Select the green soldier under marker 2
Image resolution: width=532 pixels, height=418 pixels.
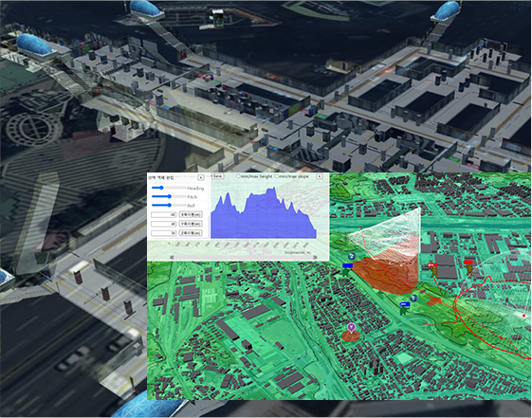tap(345, 272)
